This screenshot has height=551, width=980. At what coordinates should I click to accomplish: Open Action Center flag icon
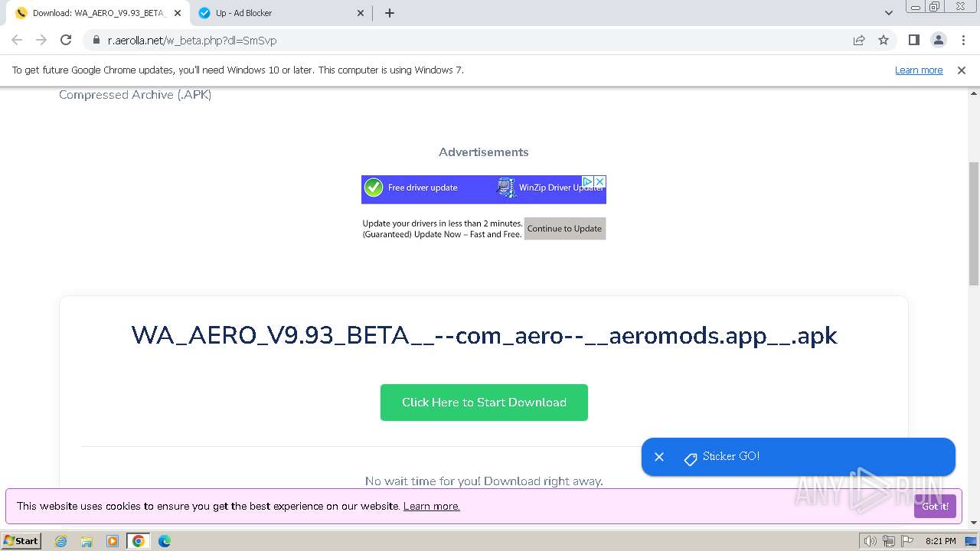pos(907,541)
